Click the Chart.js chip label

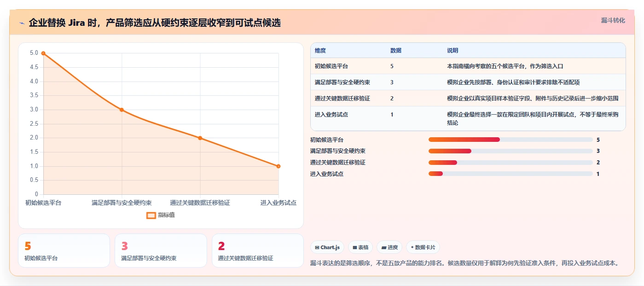click(330, 248)
